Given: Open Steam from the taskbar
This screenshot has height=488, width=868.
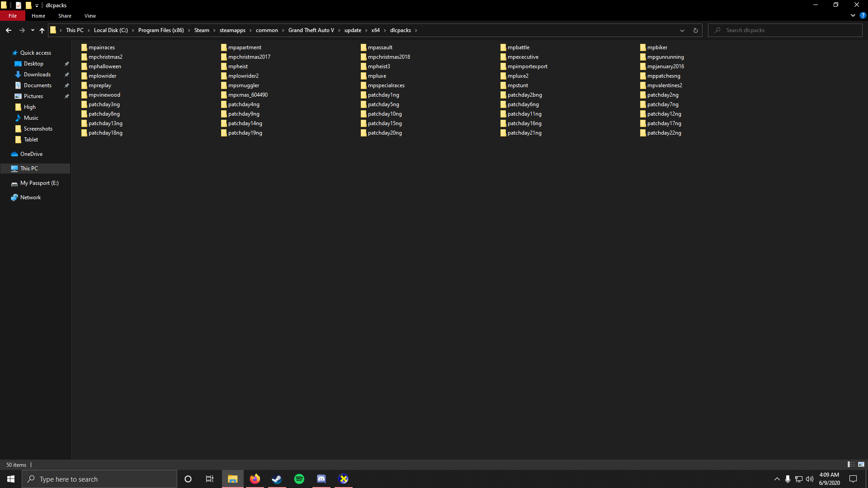Looking at the screenshot, I should [x=277, y=479].
